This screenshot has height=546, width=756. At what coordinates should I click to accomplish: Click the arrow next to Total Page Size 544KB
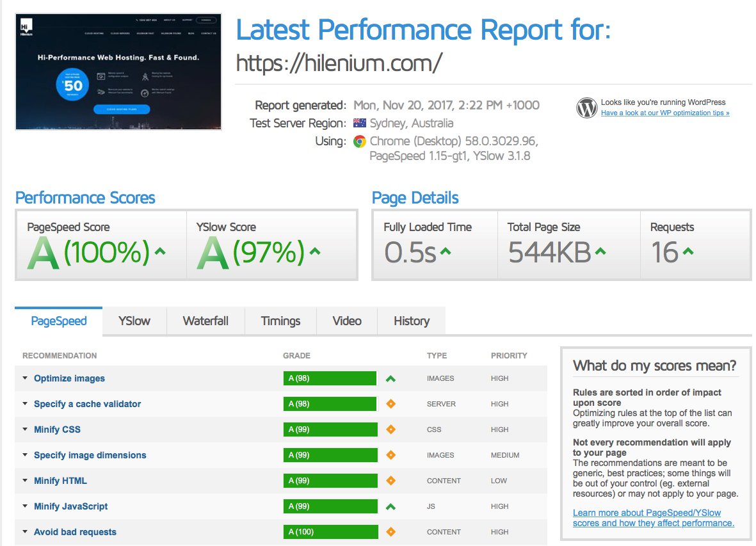pos(600,251)
